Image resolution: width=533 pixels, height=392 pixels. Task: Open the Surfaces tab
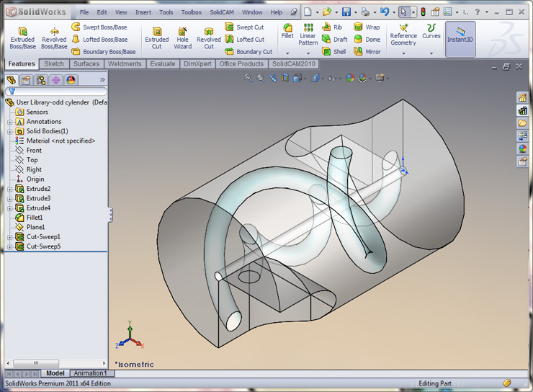(x=86, y=64)
